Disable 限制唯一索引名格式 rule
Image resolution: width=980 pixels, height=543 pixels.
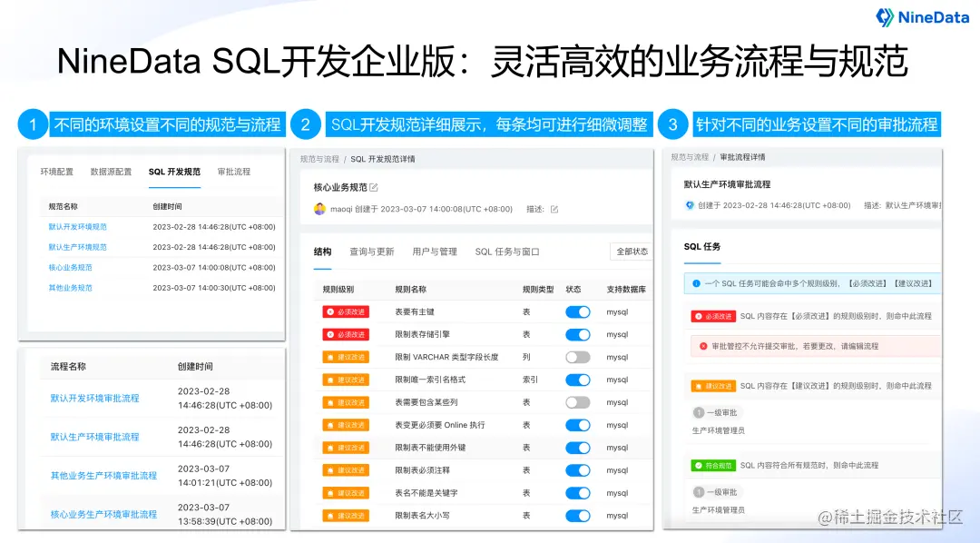click(x=577, y=380)
